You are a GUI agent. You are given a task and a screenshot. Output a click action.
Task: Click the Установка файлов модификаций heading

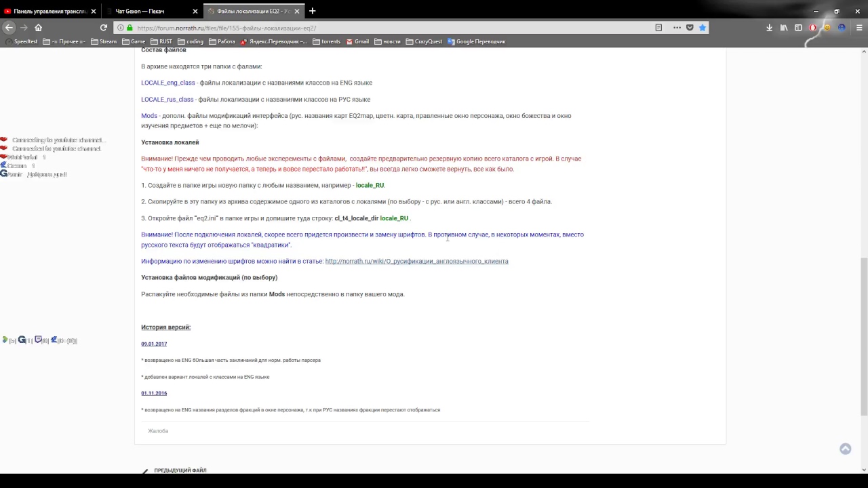point(209,277)
